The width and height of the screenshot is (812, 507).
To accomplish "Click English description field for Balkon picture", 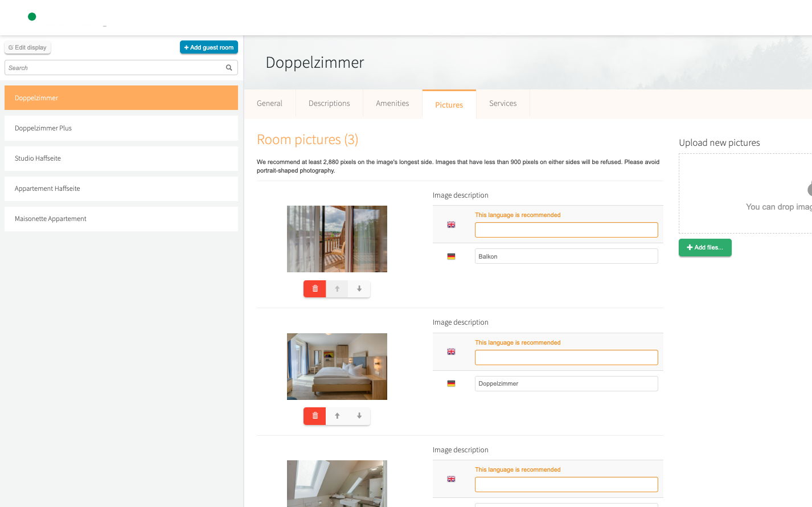I will [x=567, y=230].
